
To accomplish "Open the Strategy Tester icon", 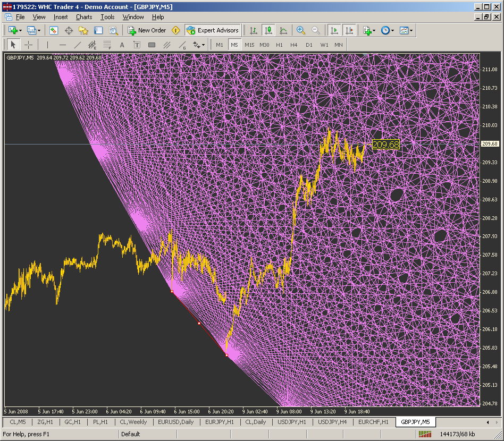I will [x=113, y=30].
